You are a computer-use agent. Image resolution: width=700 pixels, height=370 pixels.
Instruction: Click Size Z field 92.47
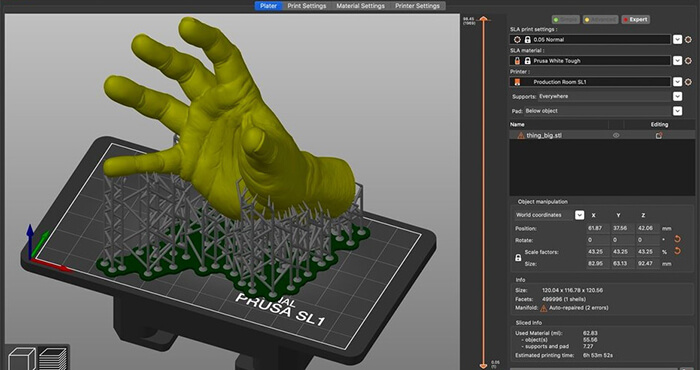point(648,264)
